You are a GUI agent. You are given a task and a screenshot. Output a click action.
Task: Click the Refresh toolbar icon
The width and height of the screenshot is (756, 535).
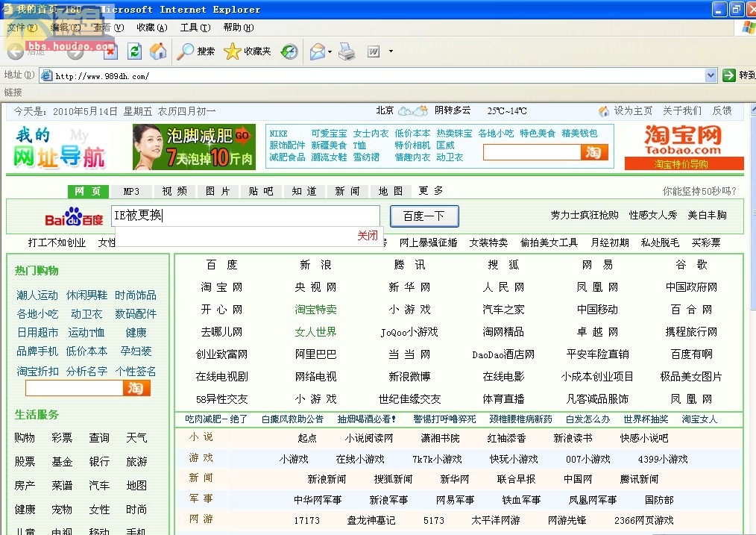coord(134,51)
